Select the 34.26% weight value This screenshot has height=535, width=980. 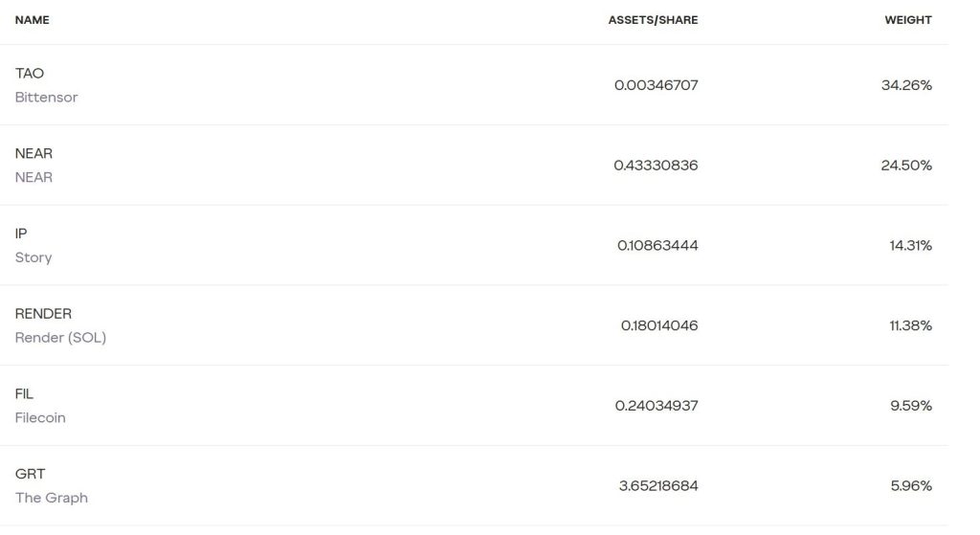tap(905, 85)
